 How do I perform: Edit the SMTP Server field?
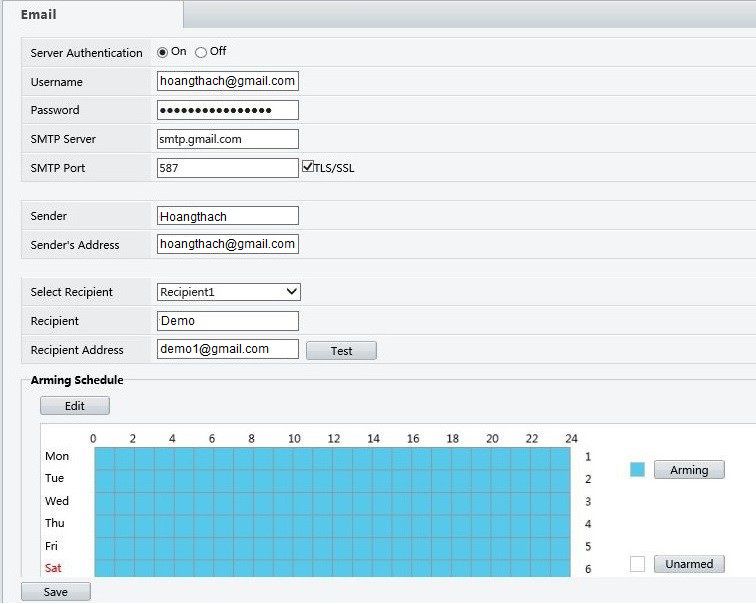(228, 139)
